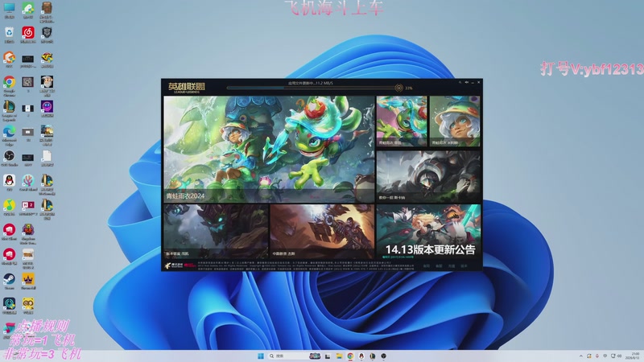Viewport: 644px width, 362px height.
Task: Launch Steam from the desktop
Action: tap(9, 279)
